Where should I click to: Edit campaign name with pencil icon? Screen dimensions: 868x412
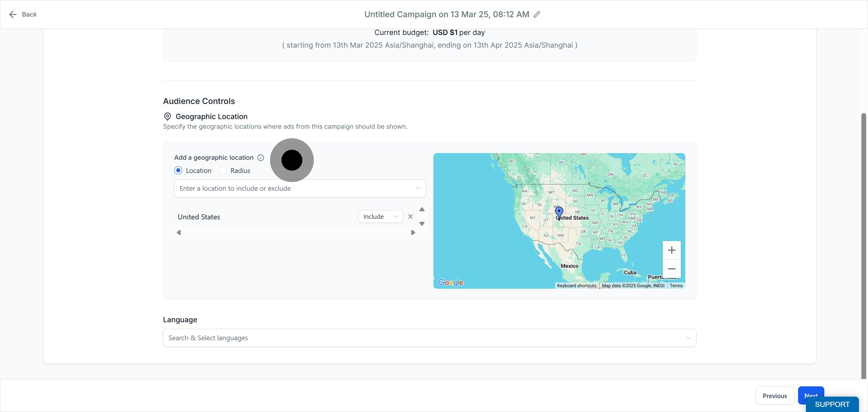pos(537,14)
